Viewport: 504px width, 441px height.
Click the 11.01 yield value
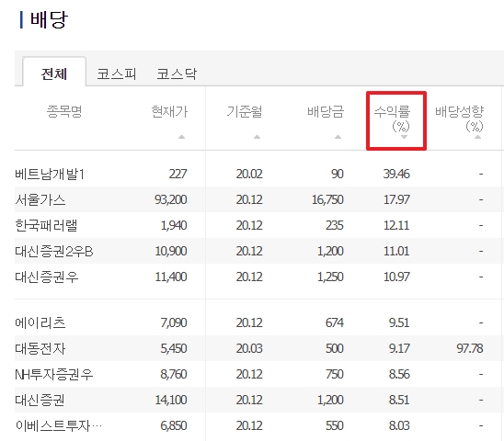(396, 251)
